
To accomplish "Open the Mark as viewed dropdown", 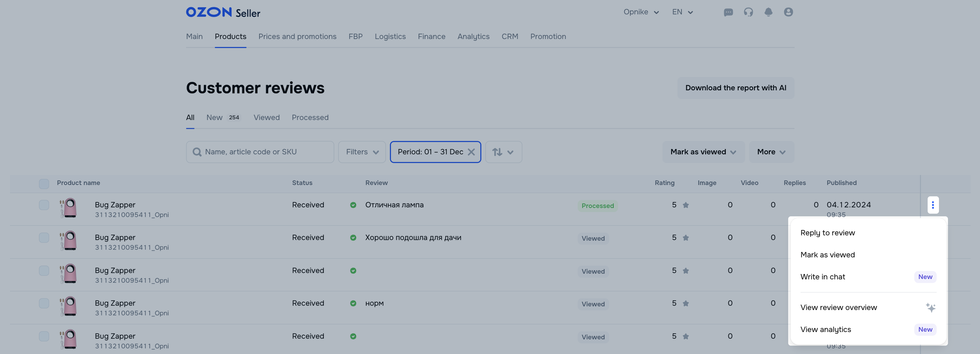I will pos(703,152).
